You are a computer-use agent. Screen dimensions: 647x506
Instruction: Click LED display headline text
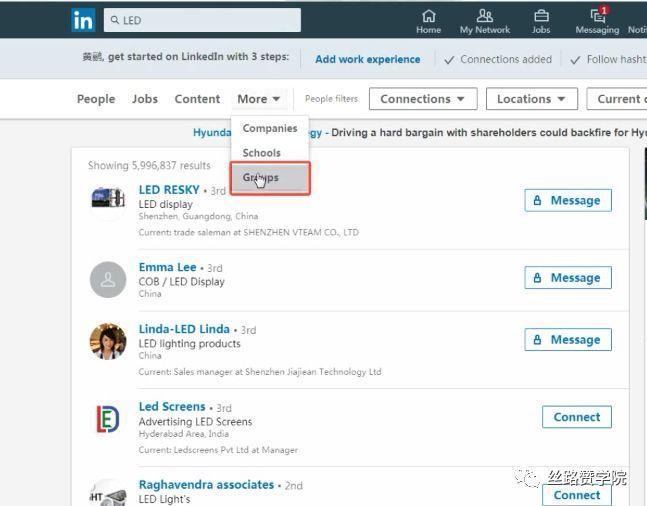165,205
